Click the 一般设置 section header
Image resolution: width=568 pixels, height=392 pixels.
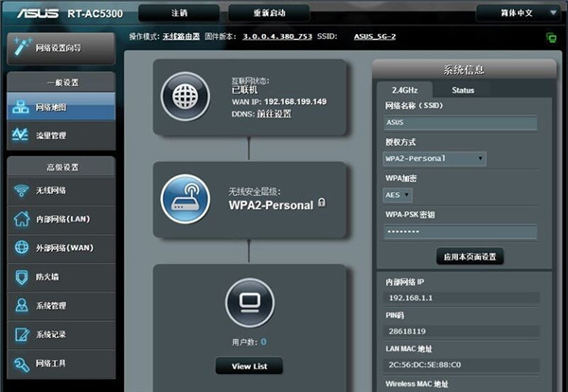tap(61, 82)
